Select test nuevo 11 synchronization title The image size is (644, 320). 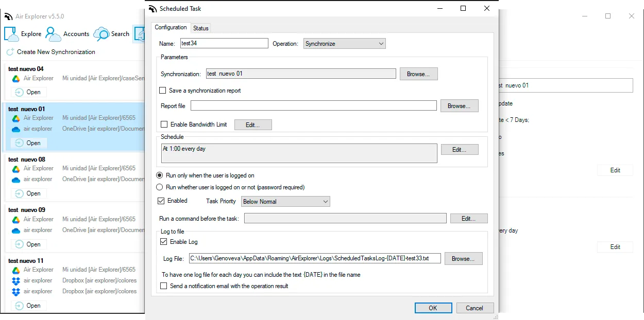(26, 261)
